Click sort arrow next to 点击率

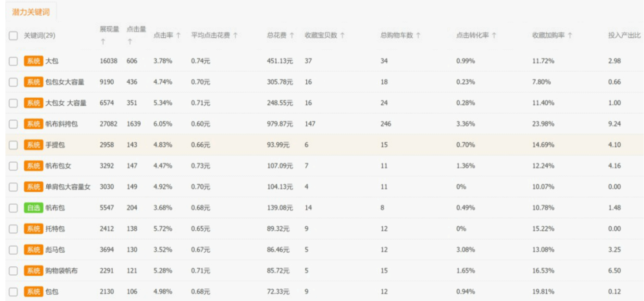(x=178, y=35)
